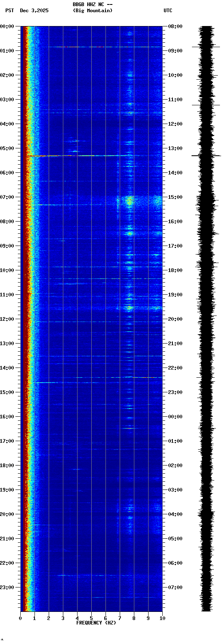
Task: Click the 3 Hz frequency tick label
Action: [63, 618]
